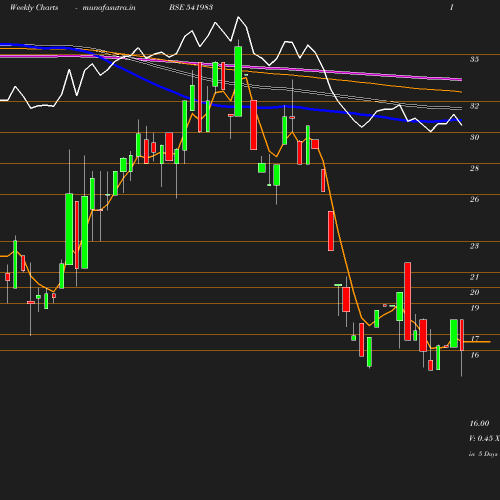The height and width of the screenshot is (500, 500).
Task: Click the rightmost red candlestick on the chart
Action: click(462, 335)
